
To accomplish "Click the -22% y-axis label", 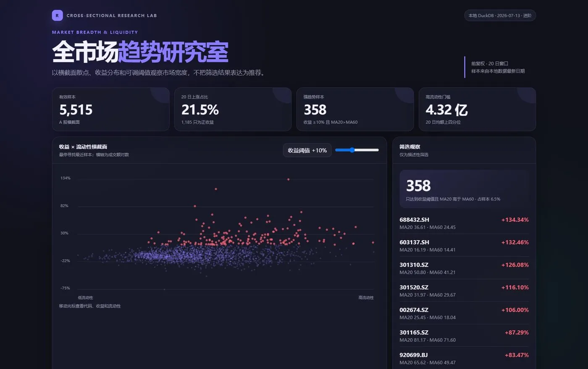I will (65, 261).
